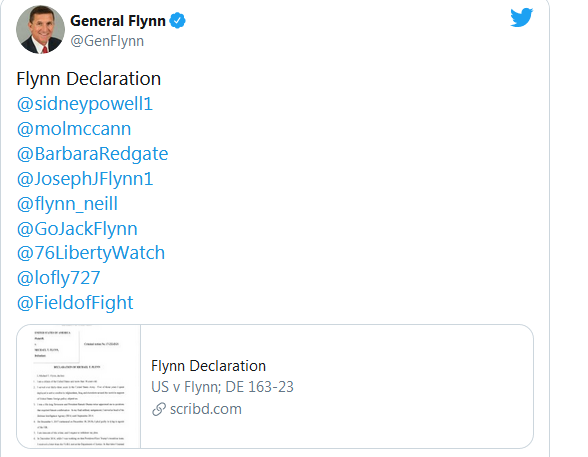
Task: Visit the @76LibertyWatch mention
Action: pyautogui.click(x=91, y=253)
